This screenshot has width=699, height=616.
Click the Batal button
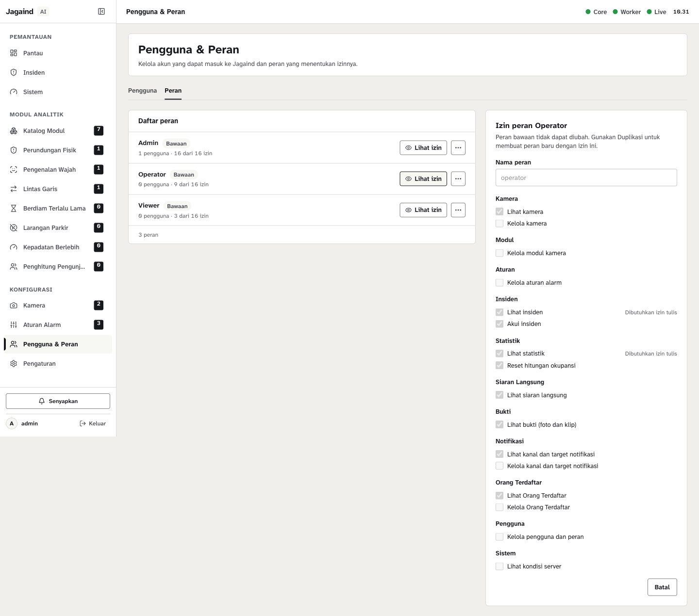[x=662, y=587]
